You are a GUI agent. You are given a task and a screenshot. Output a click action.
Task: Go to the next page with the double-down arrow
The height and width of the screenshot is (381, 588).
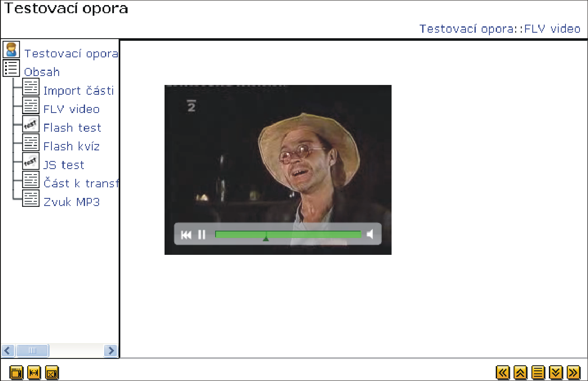(556, 373)
